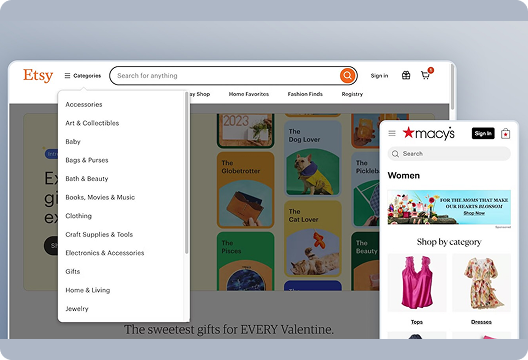
Task: Open Macy's hamburger menu icon
Action: (392, 133)
